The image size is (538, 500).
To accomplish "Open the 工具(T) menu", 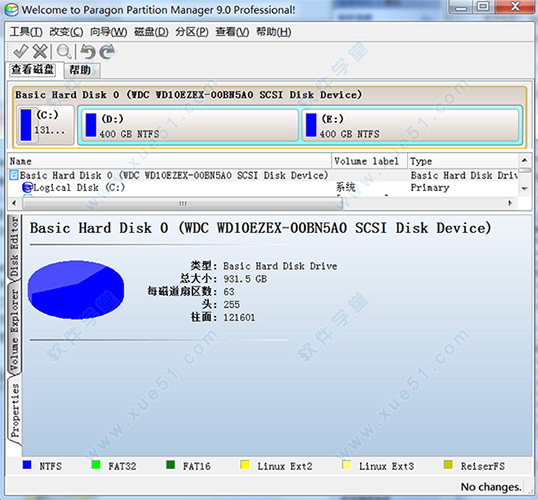I will tap(26, 32).
